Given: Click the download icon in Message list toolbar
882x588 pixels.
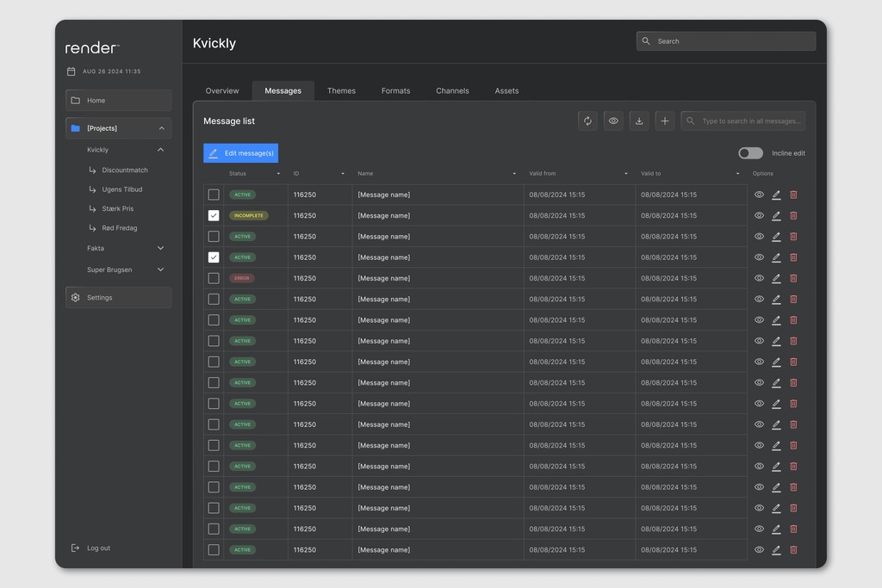Looking at the screenshot, I should click(639, 121).
